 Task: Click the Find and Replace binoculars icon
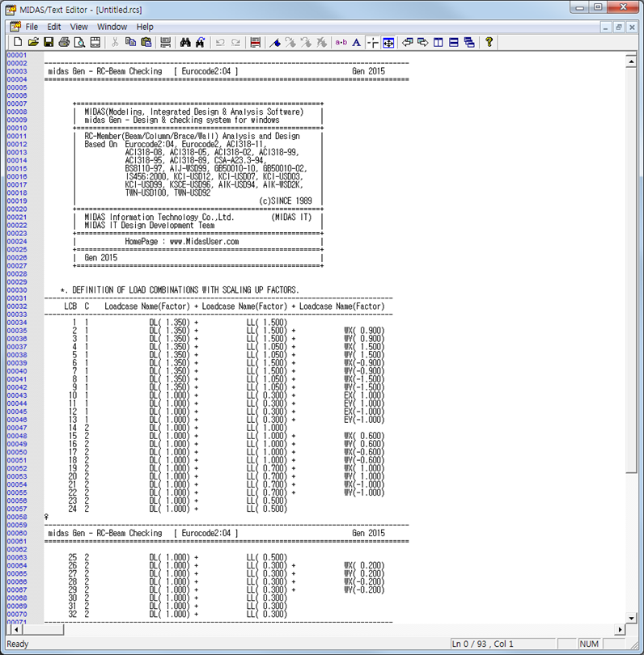pos(201,42)
